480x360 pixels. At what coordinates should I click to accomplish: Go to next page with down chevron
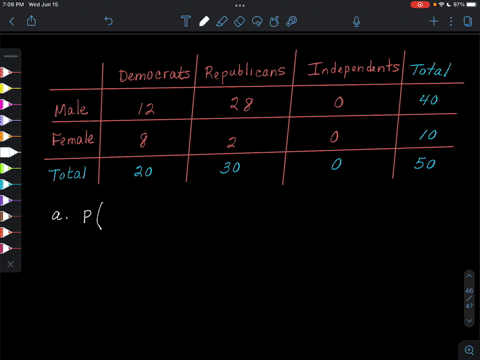[469, 321]
